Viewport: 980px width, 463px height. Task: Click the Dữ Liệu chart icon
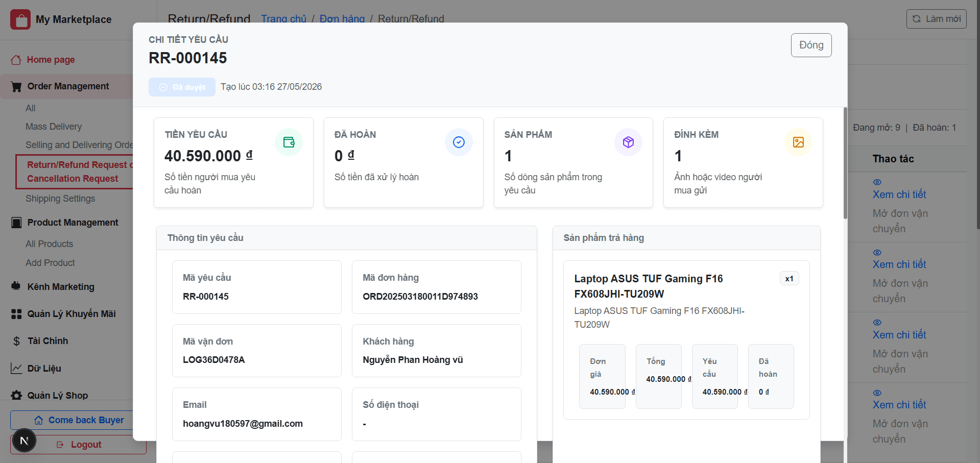(16, 369)
